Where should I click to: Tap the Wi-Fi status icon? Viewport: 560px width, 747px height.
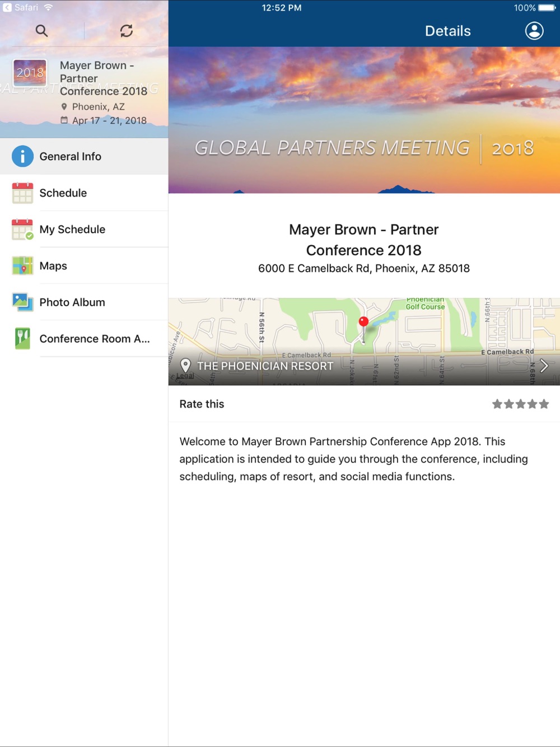pyautogui.click(x=49, y=7)
